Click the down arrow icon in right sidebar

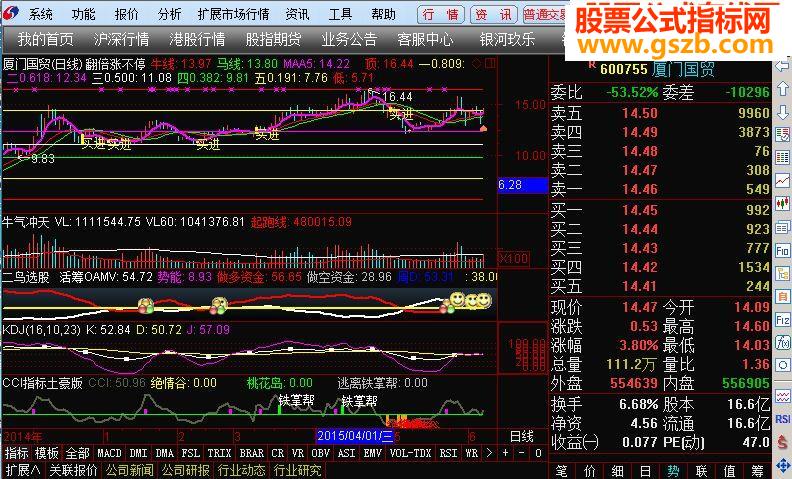pos(782,112)
